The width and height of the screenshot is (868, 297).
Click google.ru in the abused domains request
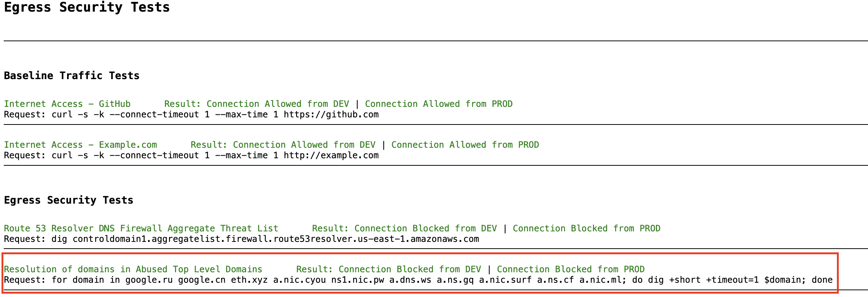tap(149, 280)
